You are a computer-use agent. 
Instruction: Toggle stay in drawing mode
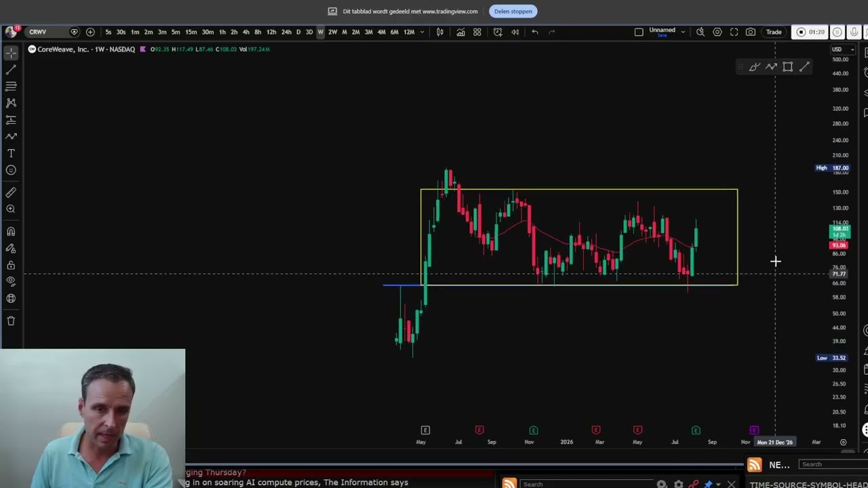coord(11,249)
